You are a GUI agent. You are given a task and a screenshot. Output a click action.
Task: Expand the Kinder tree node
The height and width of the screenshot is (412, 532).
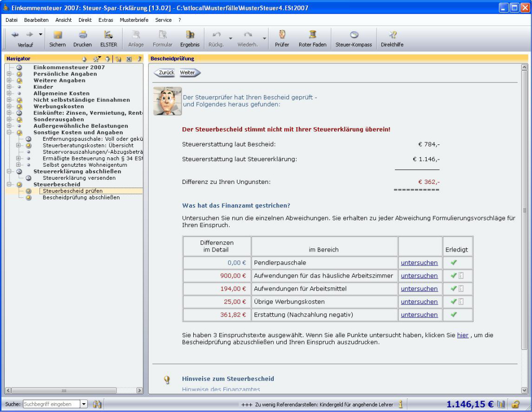pyautogui.click(x=9, y=87)
